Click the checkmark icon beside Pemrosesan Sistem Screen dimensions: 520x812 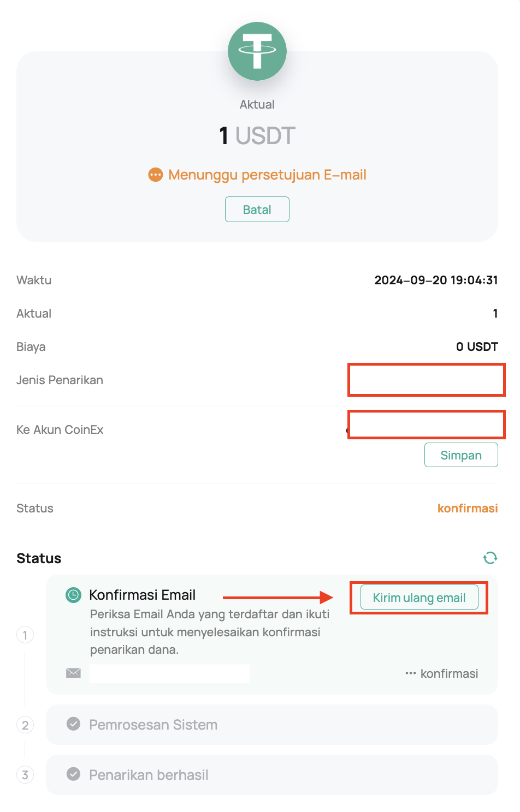coord(73,724)
